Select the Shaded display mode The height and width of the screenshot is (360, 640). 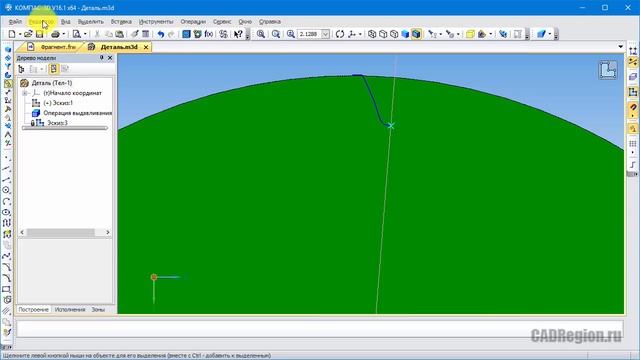pos(405,34)
